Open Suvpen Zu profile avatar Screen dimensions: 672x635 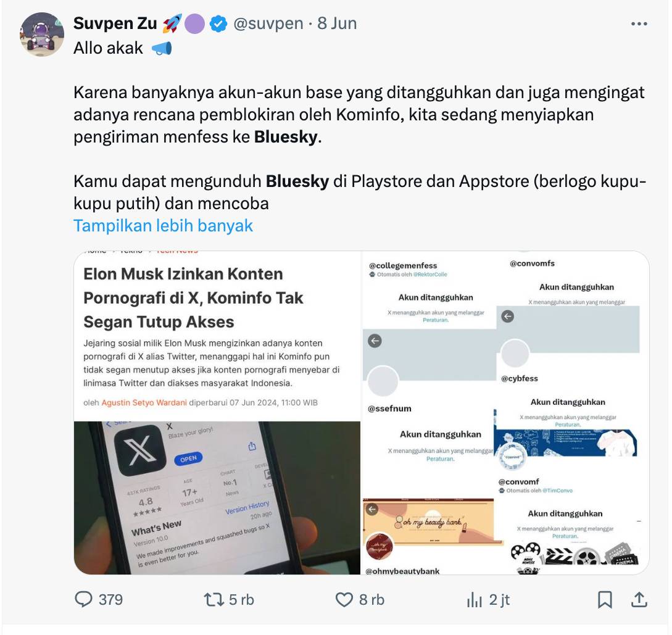click(42, 35)
